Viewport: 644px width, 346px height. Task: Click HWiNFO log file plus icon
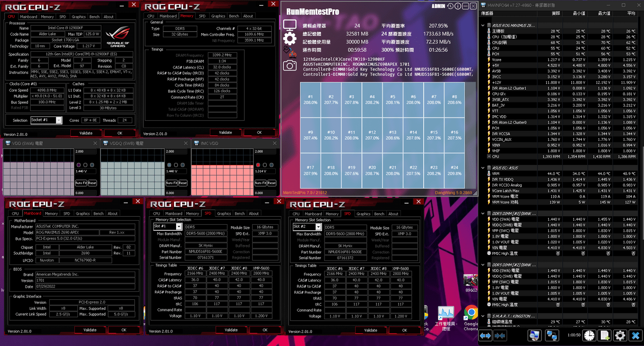point(605,335)
